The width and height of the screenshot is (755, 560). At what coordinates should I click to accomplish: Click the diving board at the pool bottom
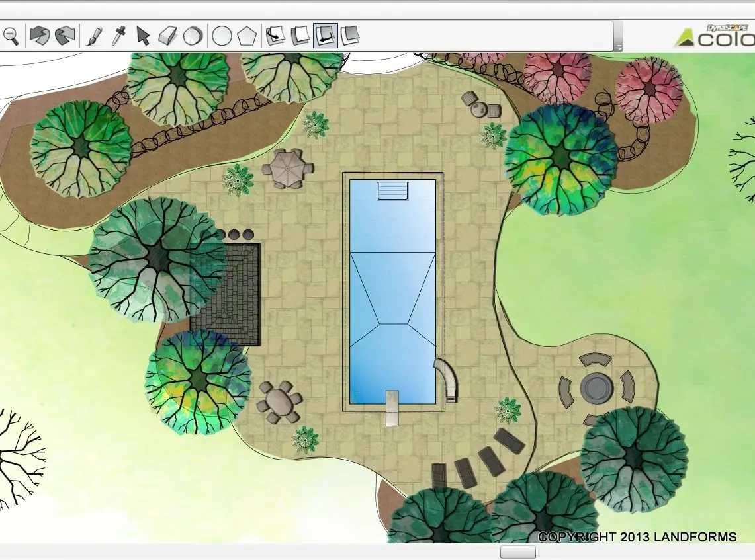[392, 408]
